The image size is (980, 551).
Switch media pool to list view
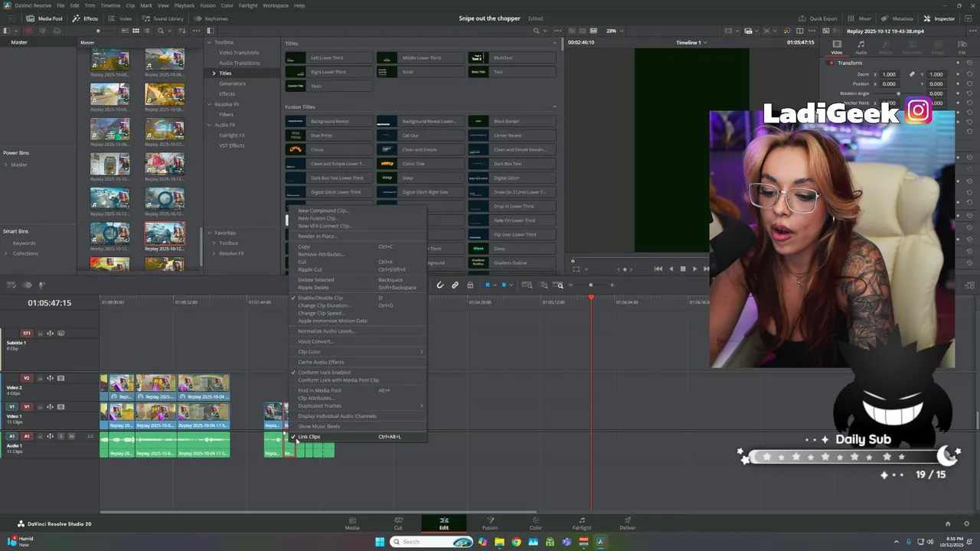pyautogui.click(x=147, y=31)
